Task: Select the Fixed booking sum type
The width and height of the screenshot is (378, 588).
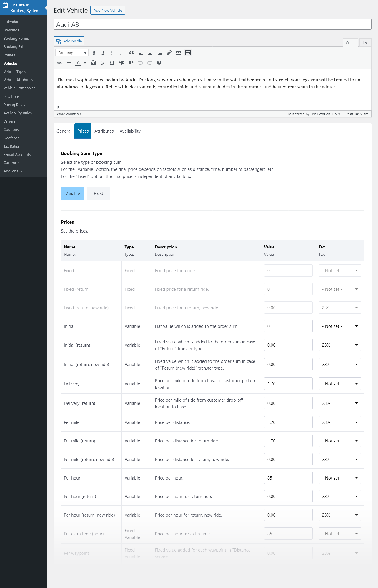Action: click(98, 193)
